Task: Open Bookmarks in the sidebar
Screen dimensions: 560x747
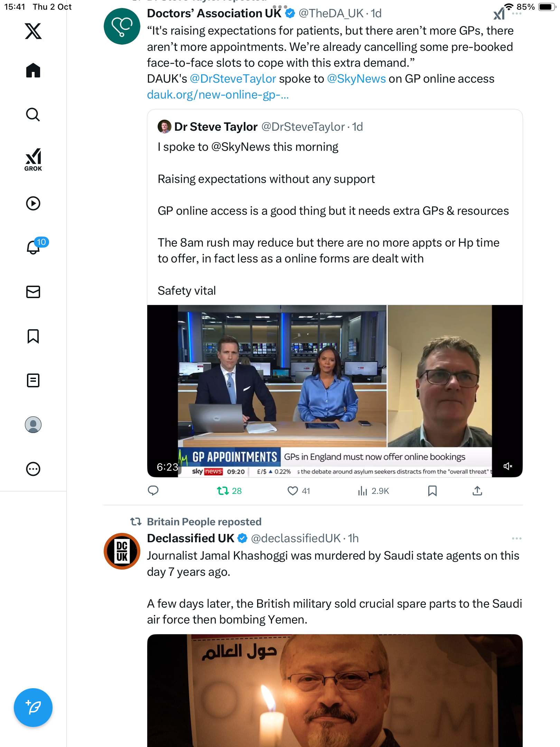Action: click(33, 336)
